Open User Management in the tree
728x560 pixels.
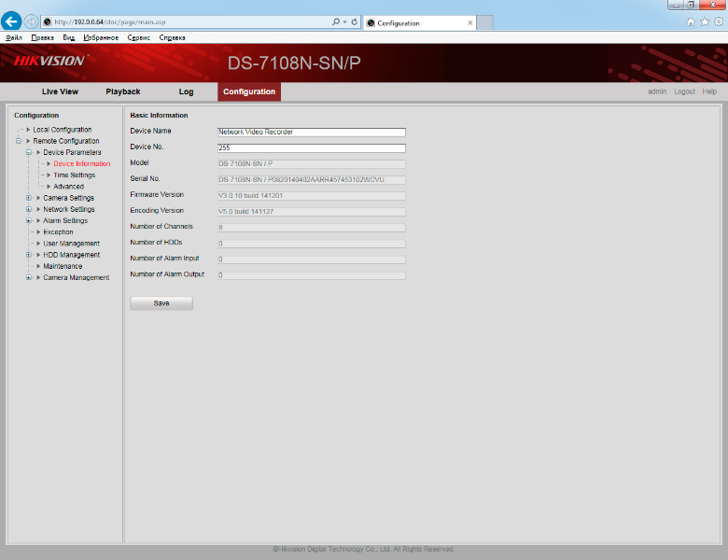(x=72, y=244)
